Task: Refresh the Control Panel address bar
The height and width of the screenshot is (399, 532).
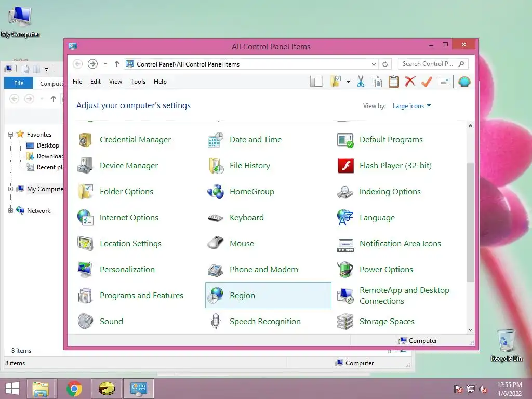Action: [x=385, y=64]
